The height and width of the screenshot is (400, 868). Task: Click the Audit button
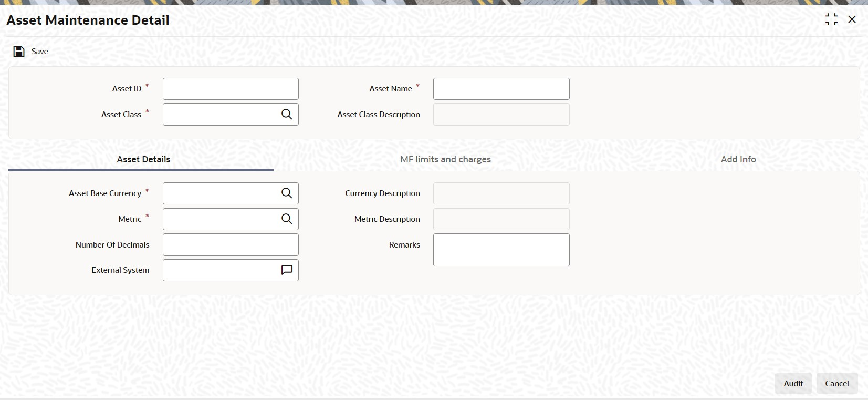tap(793, 383)
